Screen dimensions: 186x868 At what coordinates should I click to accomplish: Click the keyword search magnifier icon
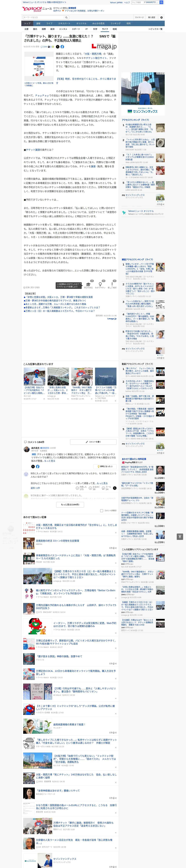tap(66, 17)
